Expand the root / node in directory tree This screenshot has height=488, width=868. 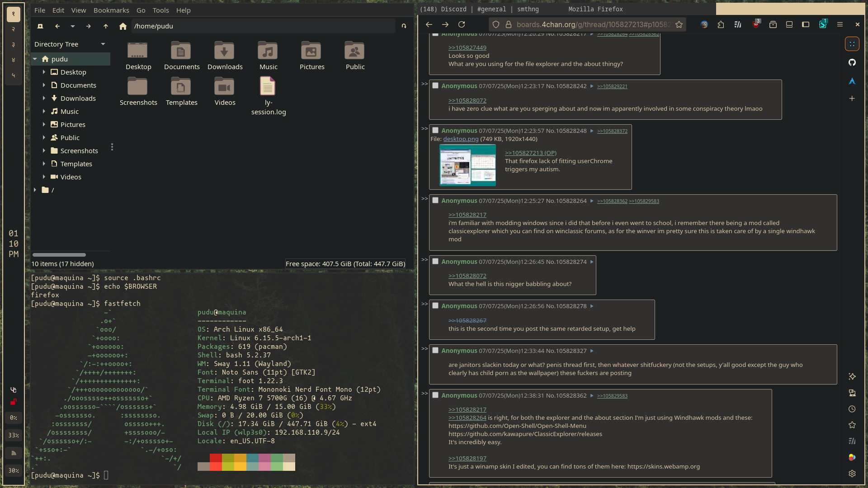point(35,190)
